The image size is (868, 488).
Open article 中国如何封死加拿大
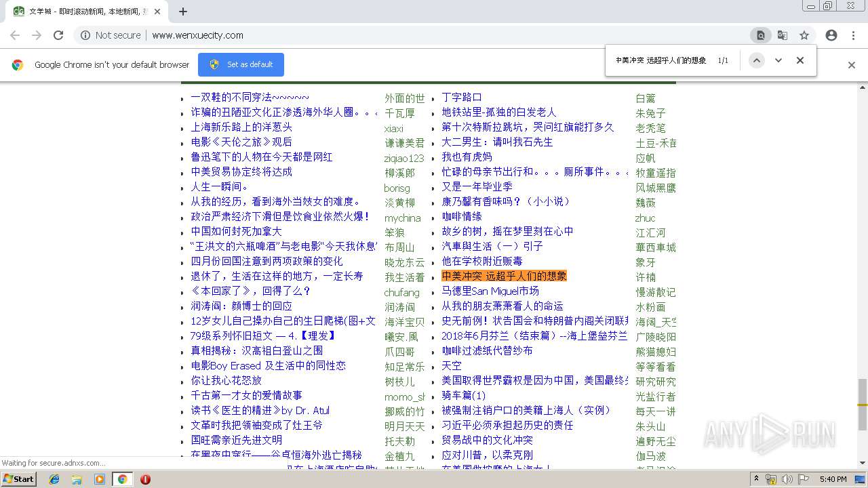coord(236,232)
